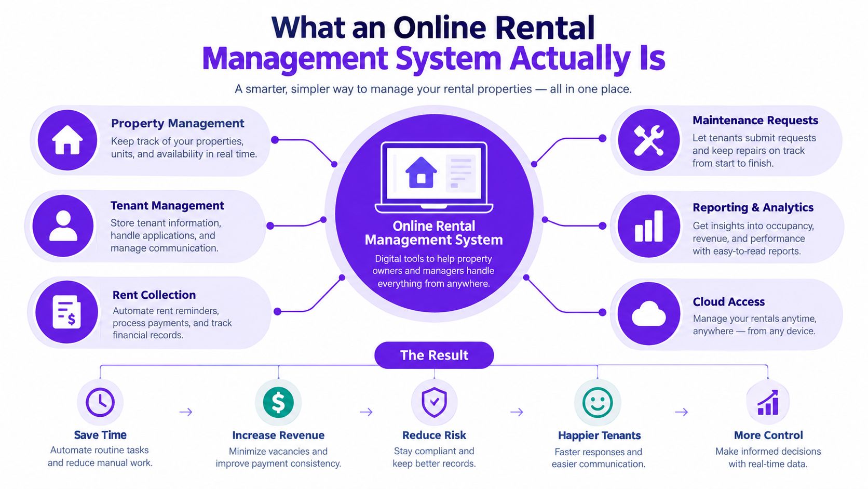Viewport: 868px width, 489px height.
Task: Click the "Let tenants submit requests" description
Action: click(x=754, y=151)
